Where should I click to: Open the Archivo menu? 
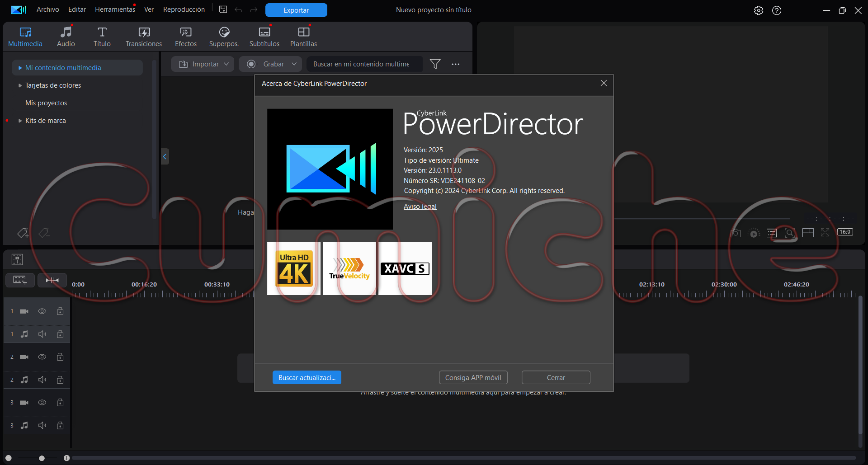(48, 9)
